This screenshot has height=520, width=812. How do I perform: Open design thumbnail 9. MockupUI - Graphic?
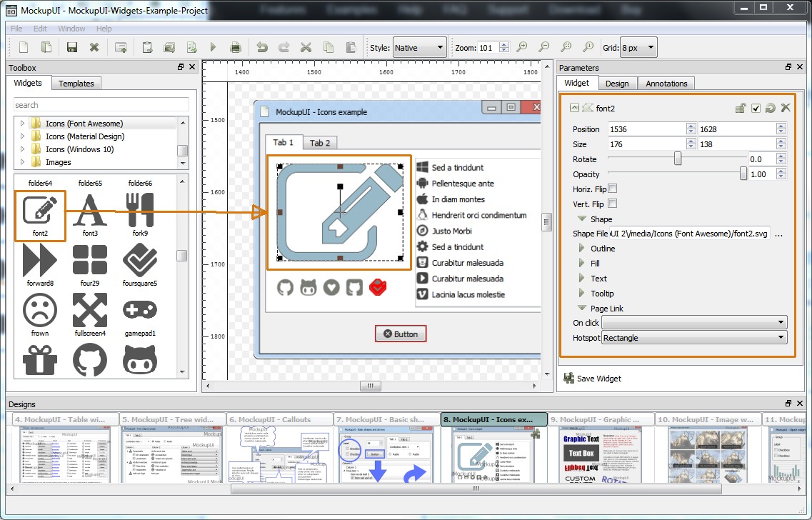[601, 448]
